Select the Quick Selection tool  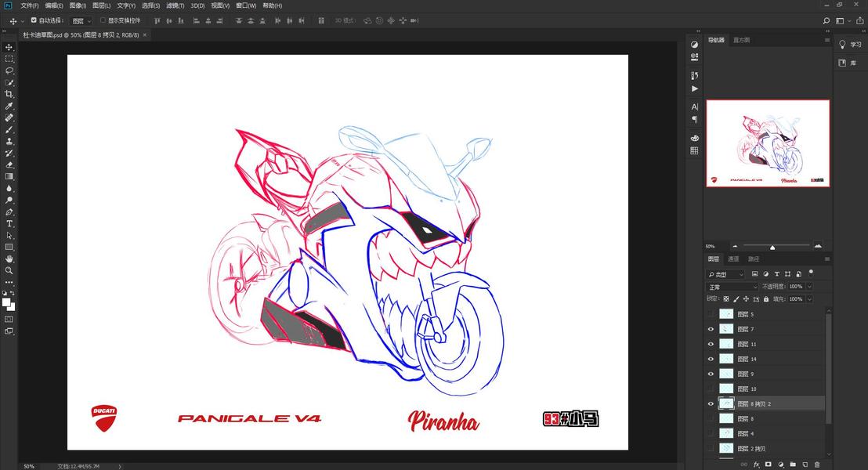[9, 82]
